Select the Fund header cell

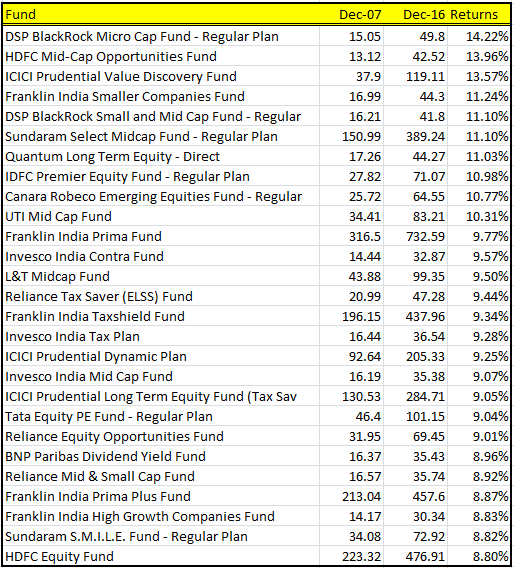pyautogui.click(x=161, y=14)
